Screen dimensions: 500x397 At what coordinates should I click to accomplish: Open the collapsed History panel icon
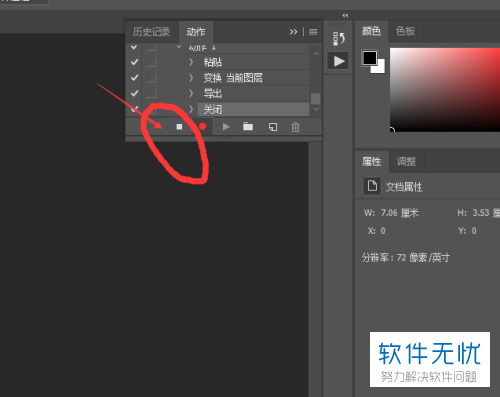[338, 39]
